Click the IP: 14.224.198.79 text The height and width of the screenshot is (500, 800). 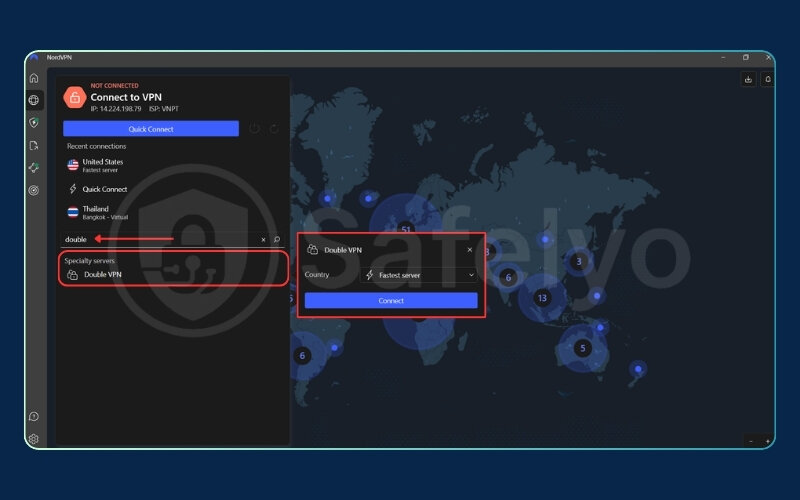click(x=116, y=109)
